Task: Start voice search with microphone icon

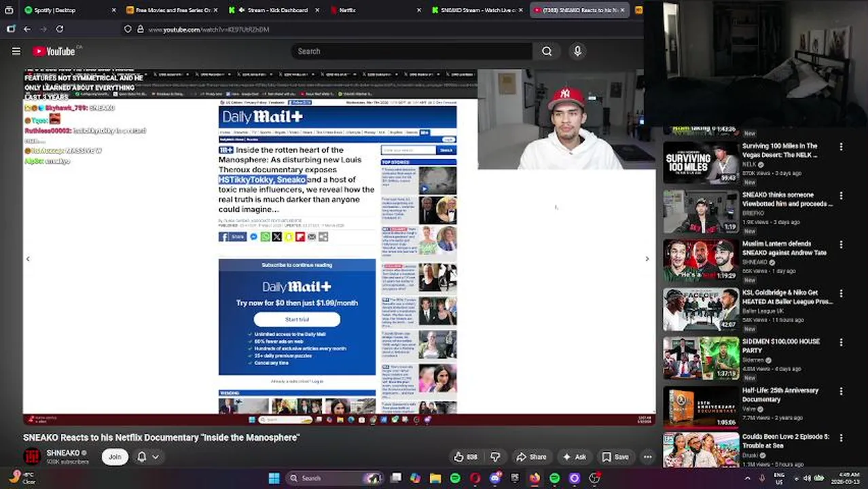Action: (577, 51)
